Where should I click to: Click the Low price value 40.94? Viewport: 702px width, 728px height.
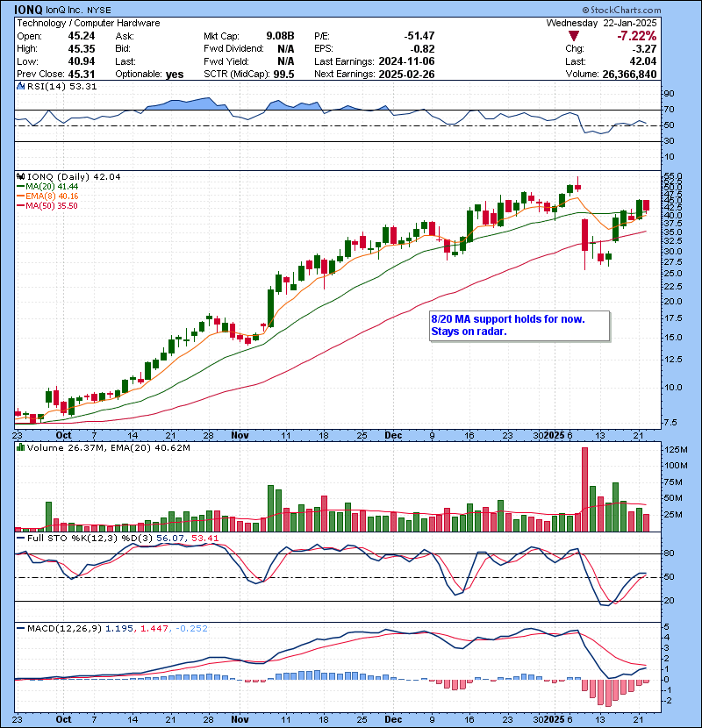tap(82, 61)
